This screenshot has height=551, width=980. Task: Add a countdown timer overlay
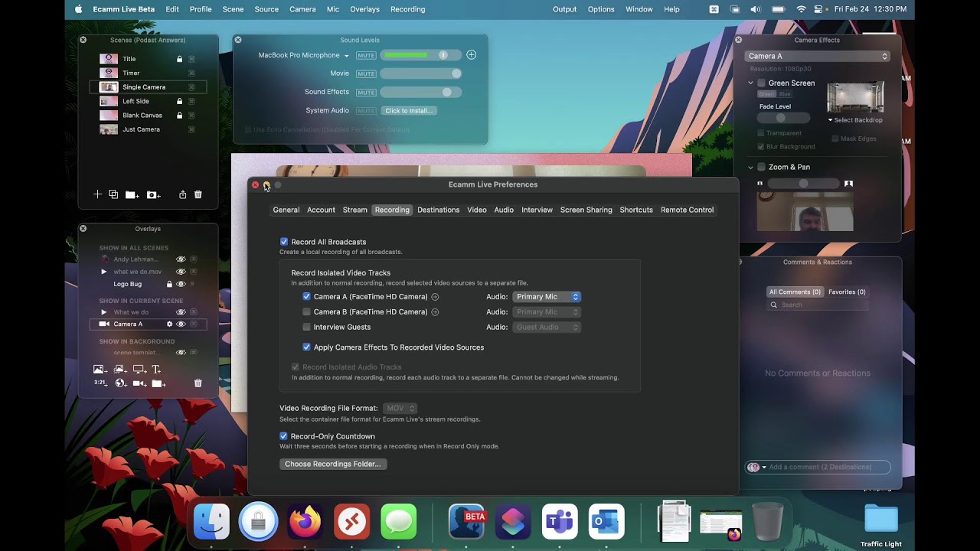click(x=100, y=383)
